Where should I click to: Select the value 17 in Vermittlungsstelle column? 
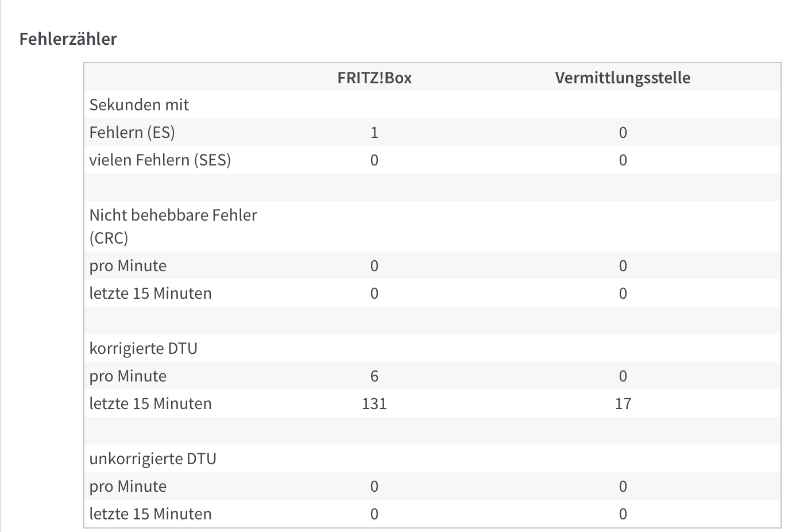(623, 404)
